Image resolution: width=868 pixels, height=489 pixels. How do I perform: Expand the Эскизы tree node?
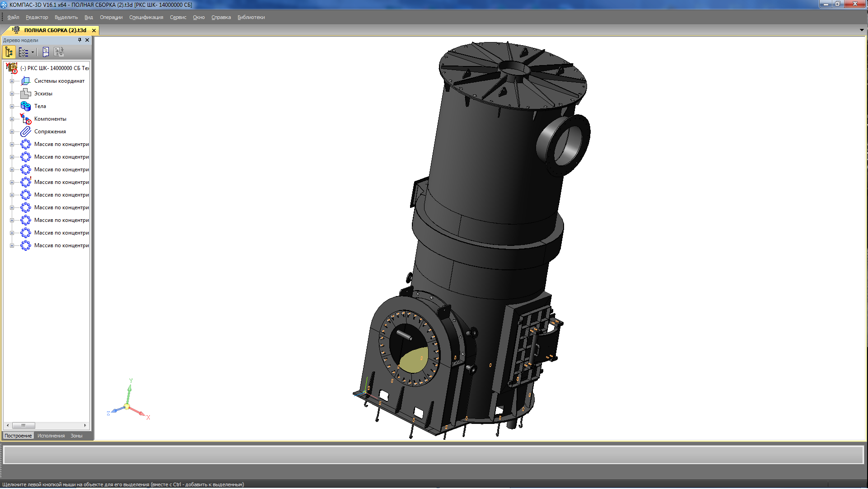12,94
